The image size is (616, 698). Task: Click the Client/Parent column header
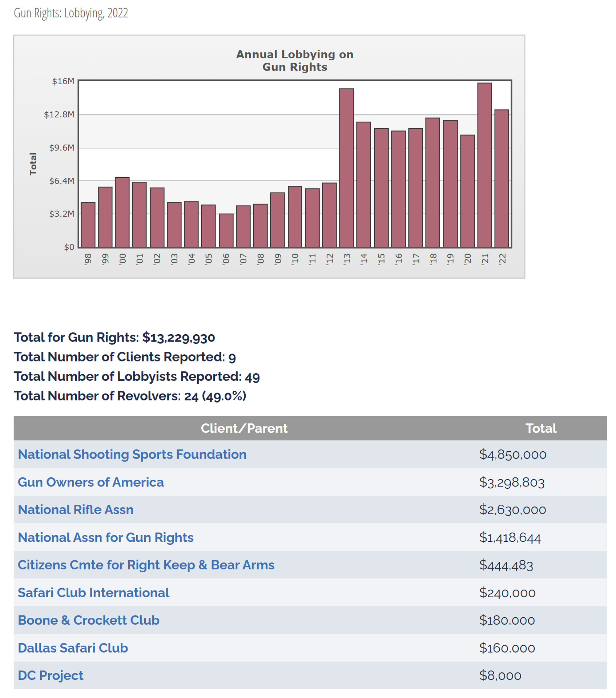[x=244, y=428]
